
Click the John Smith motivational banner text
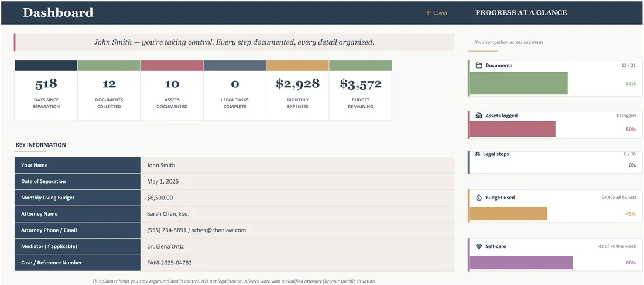[x=234, y=42]
